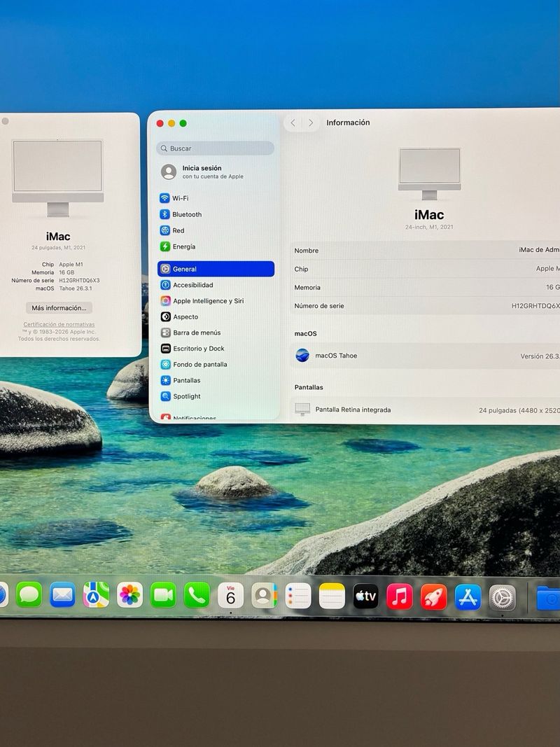Open Apple TV from the Dock
The height and width of the screenshot is (747, 560).
[x=365, y=596]
